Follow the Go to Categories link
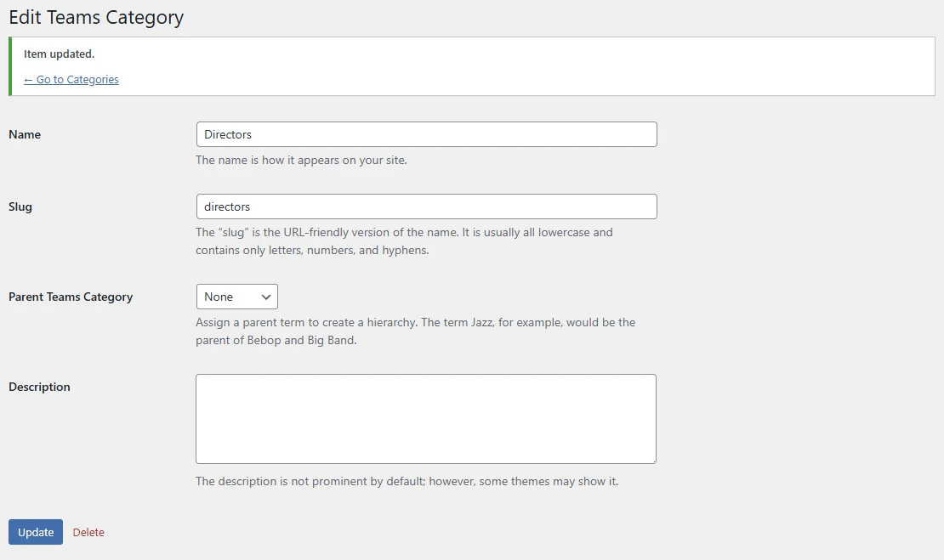Screen dimensions: 944x560 click(x=71, y=80)
